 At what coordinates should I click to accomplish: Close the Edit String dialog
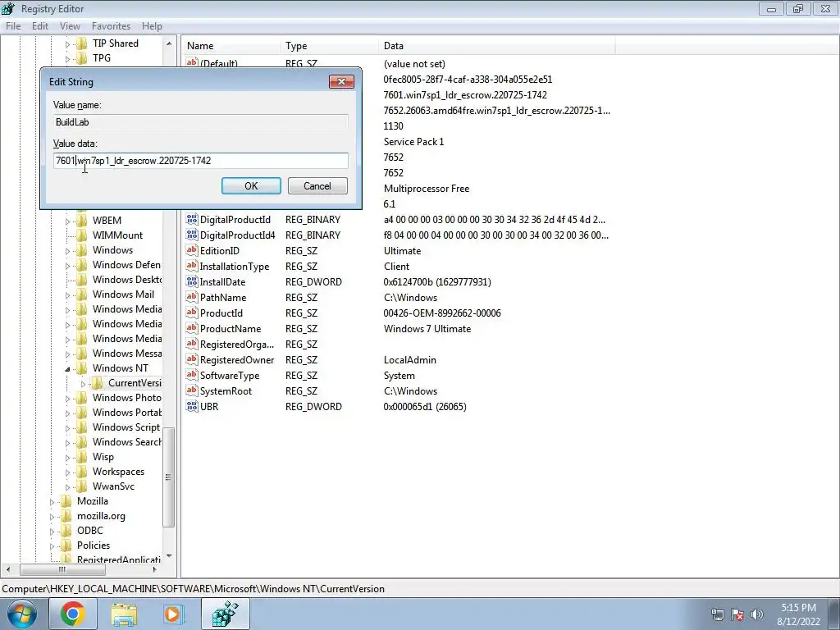tap(341, 81)
